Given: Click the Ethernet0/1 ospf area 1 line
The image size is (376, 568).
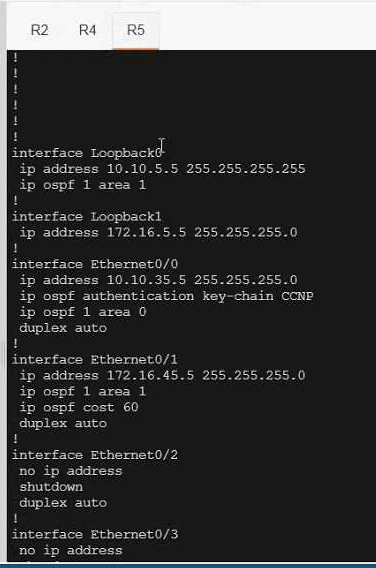Looking at the screenshot, I should pyautogui.click(x=83, y=391).
